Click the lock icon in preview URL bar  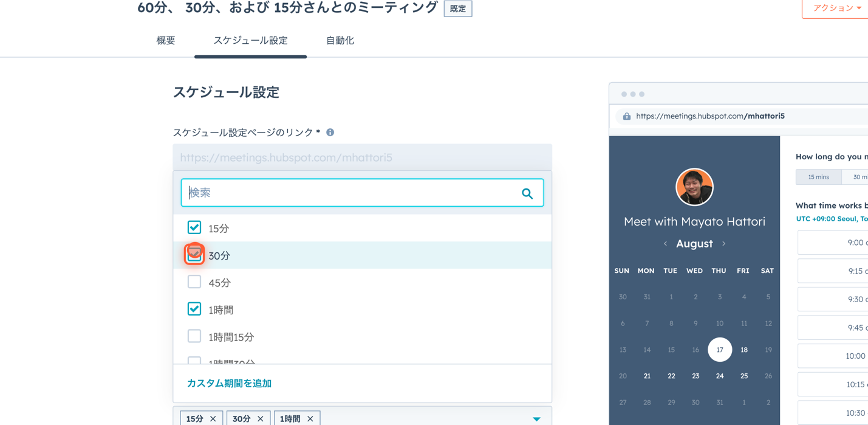pyautogui.click(x=627, y=116)
